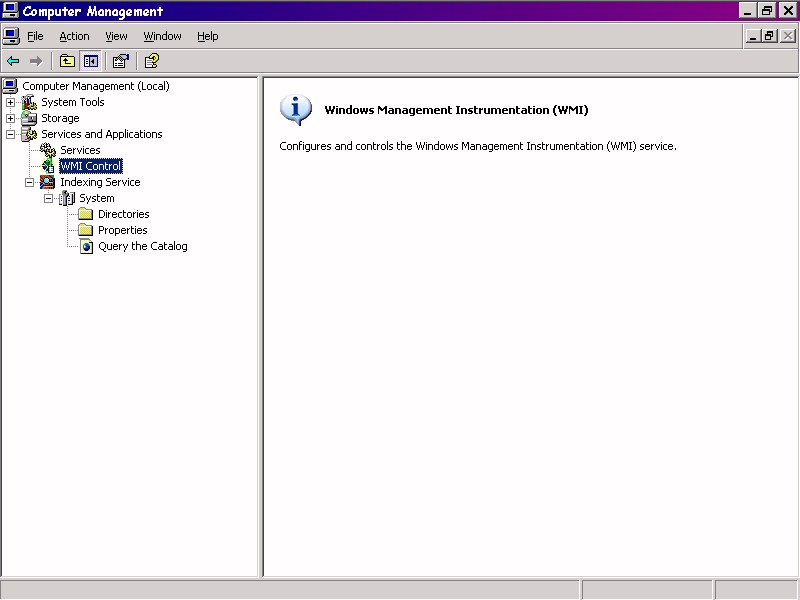Click the Directories folder icon
800x600 pixels.
(x=86, y=214)
